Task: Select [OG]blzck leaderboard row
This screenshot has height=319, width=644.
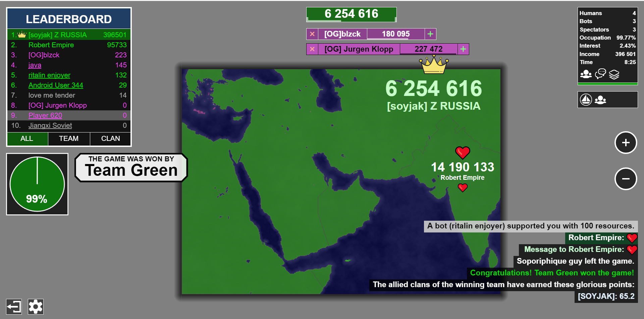Action: point(69,55)
